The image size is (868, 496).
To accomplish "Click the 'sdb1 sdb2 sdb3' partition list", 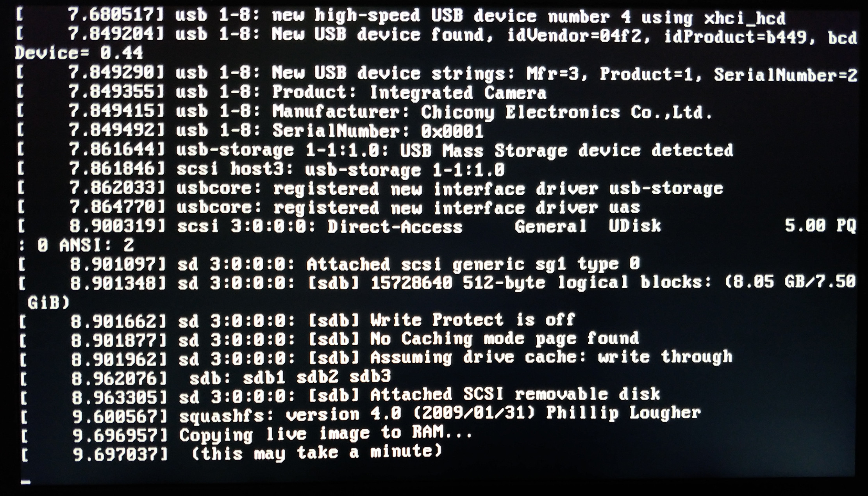I will point(317,377).
